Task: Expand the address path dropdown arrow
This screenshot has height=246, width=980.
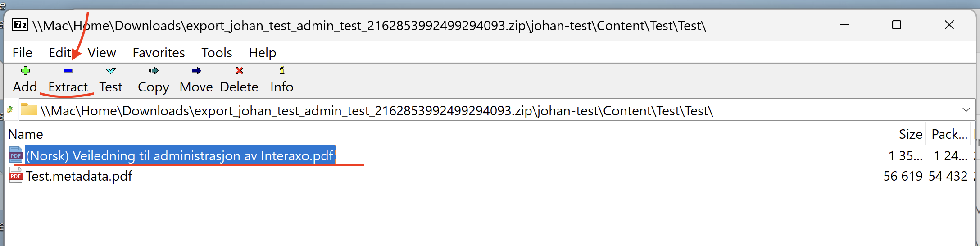Action: click(966, 110)
